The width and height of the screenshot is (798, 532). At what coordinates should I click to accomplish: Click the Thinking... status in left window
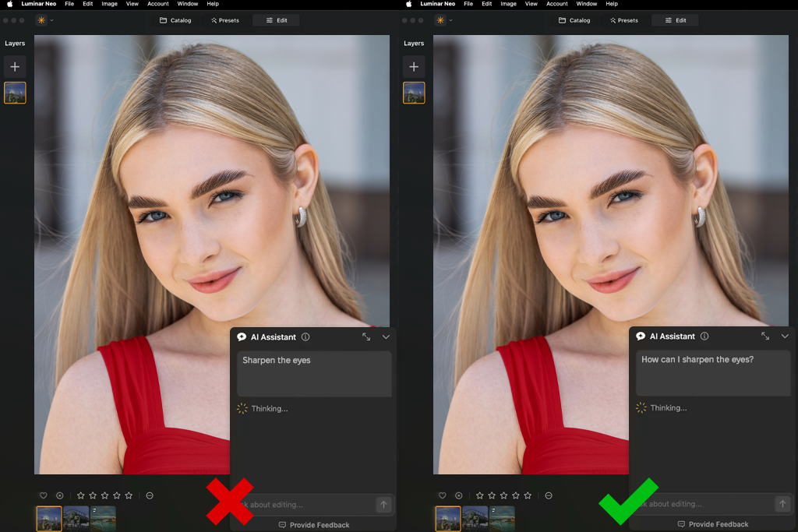pos(269,408)
